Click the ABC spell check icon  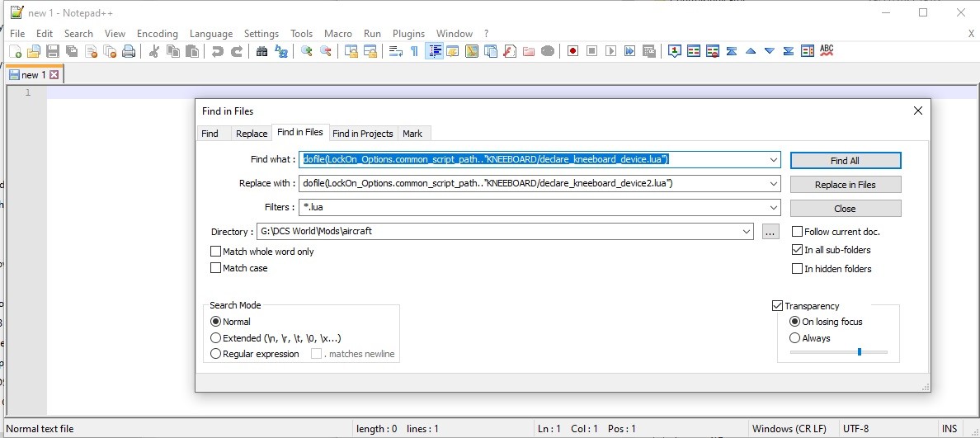point(827,51)
